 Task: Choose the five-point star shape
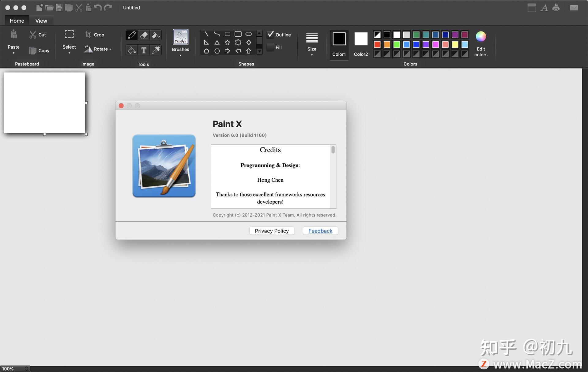coord(227,43)
